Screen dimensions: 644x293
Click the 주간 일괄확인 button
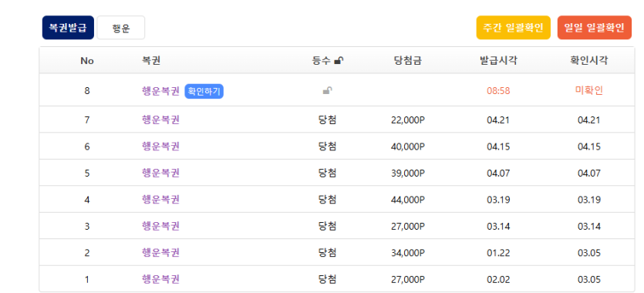point(513,28)
